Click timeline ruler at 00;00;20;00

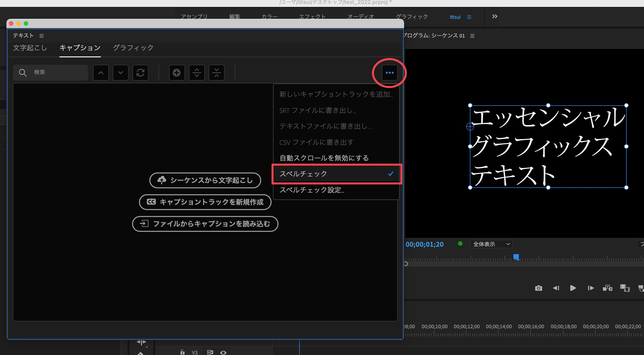(x=596, y=327)
